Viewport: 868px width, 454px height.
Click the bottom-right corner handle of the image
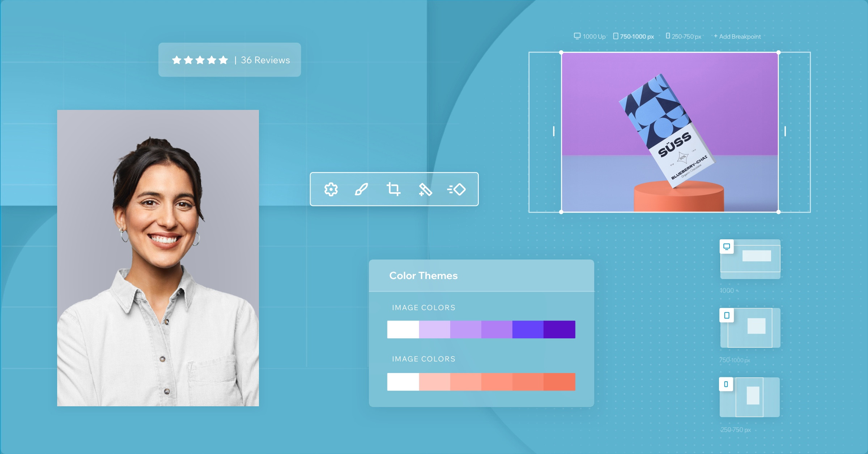coord(779,212)
